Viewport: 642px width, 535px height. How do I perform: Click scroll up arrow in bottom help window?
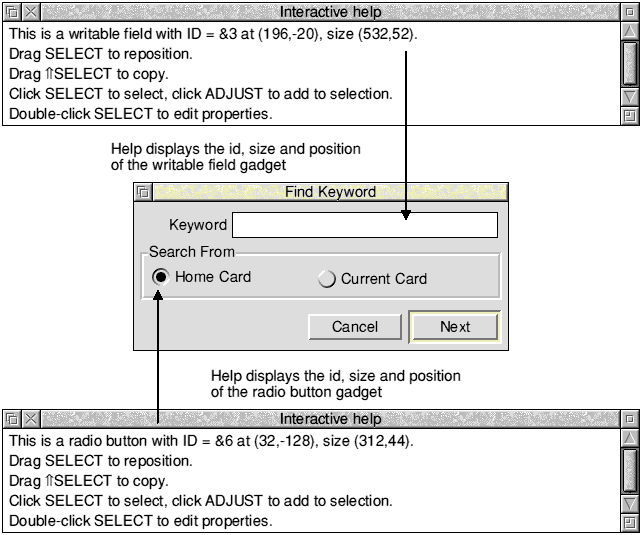click(x=630, y=438)
